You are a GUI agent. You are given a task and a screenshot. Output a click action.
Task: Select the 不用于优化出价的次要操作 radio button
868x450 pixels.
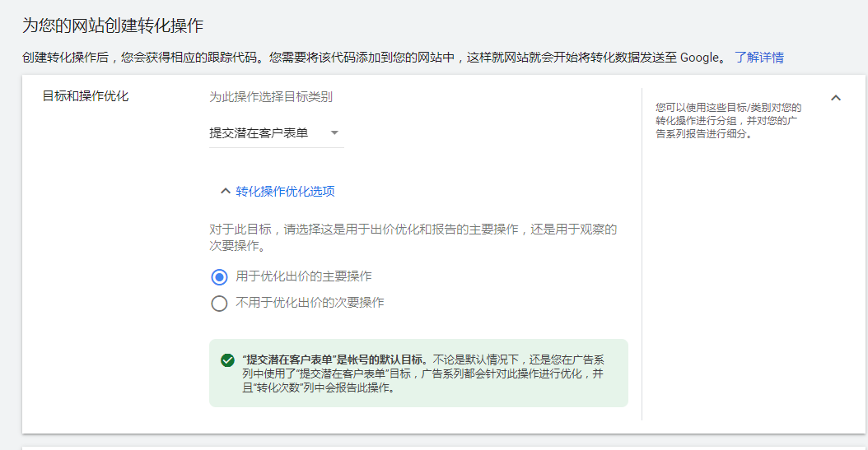click(x=219, y=304)
